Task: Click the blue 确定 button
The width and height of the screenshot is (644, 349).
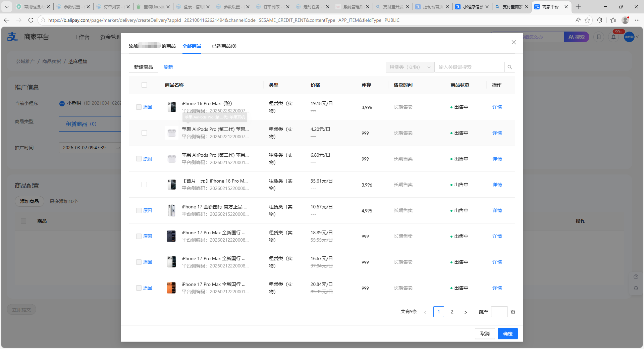Action: click(507, 334)
